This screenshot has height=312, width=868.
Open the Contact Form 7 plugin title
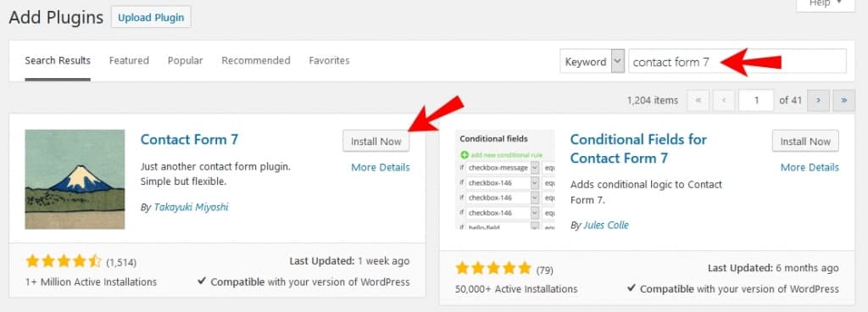point(189,139)
